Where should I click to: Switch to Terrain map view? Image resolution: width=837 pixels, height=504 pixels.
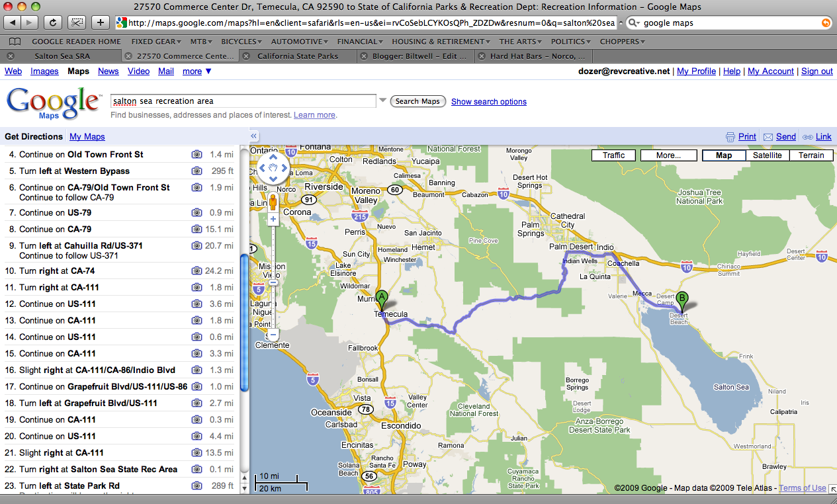(811, 155)
